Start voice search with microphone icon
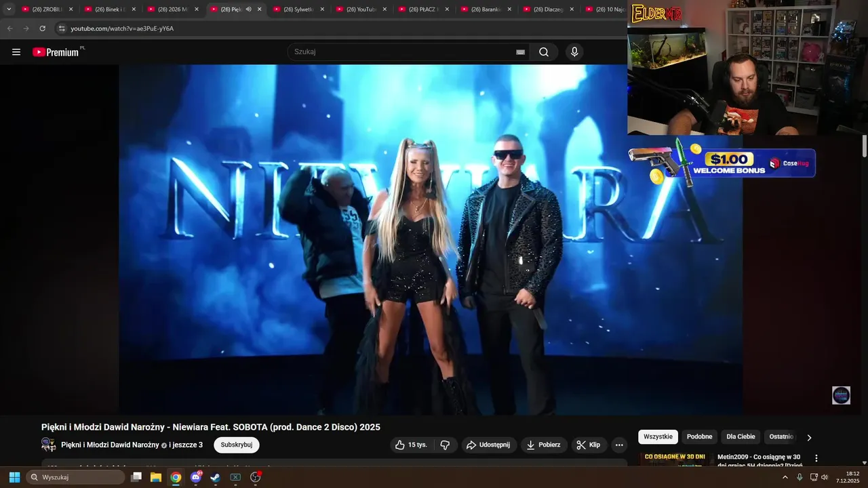The image size is (868, 488). tap(574, 52)
